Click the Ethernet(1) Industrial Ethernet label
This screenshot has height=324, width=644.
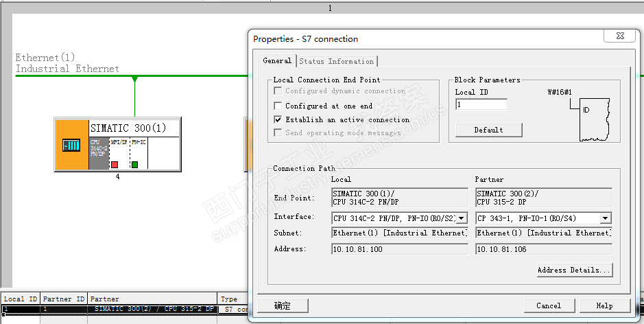click(67, 63)
